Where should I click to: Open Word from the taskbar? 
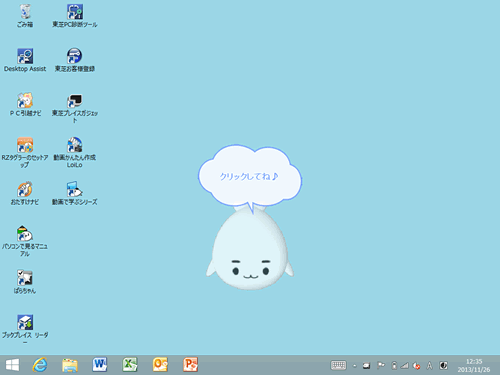(x=100, y=365)
